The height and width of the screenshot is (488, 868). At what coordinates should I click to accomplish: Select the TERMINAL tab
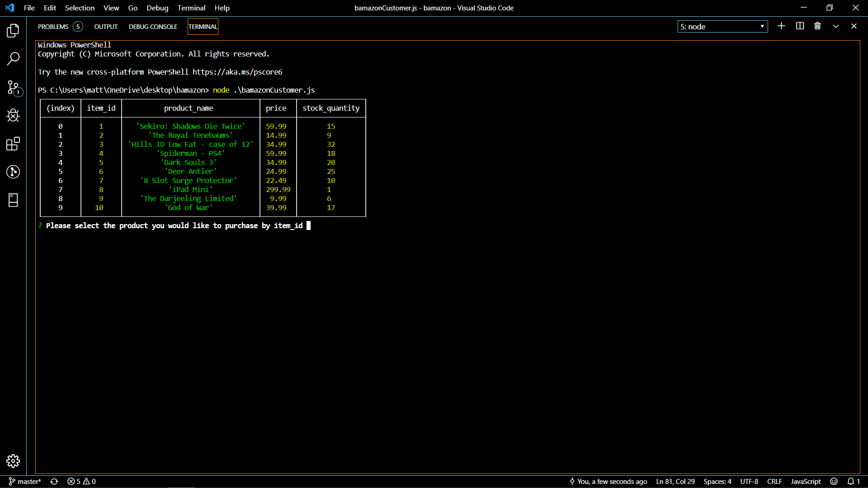203,27
